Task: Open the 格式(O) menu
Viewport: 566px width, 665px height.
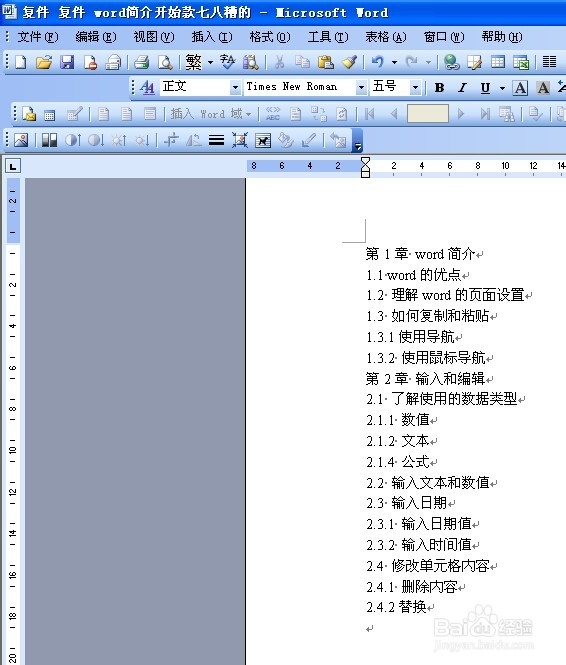Action: coord(270,37)
